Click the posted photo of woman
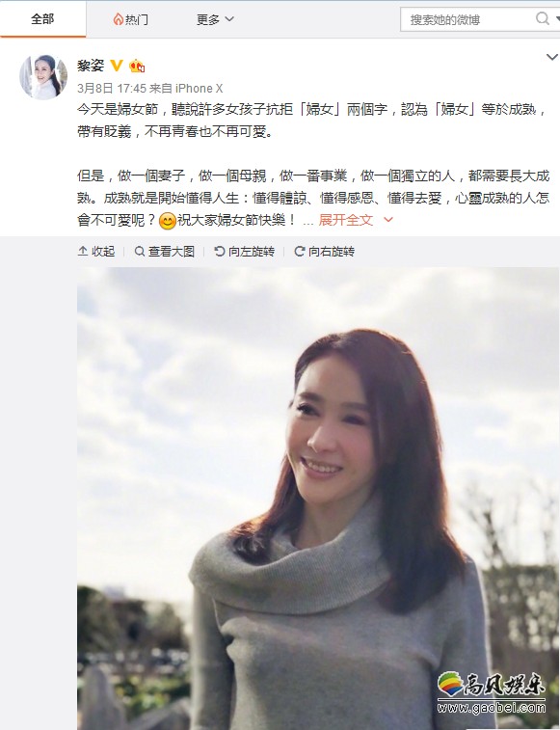 click(318, 499)
